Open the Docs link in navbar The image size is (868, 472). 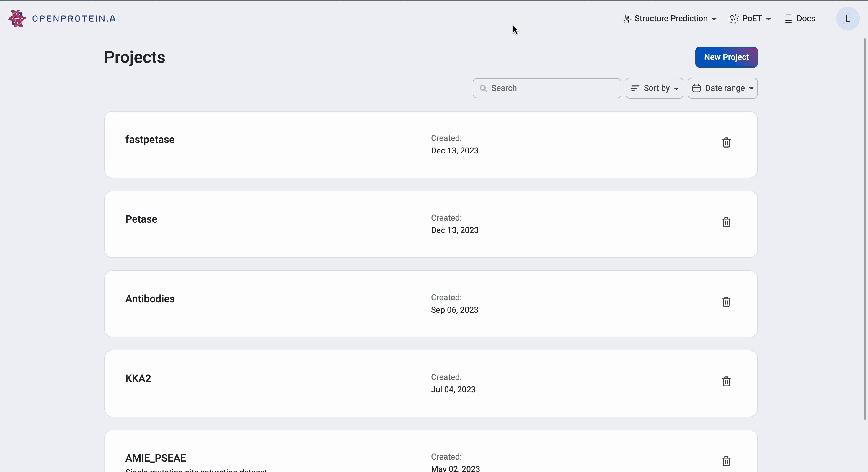point(805,19)
